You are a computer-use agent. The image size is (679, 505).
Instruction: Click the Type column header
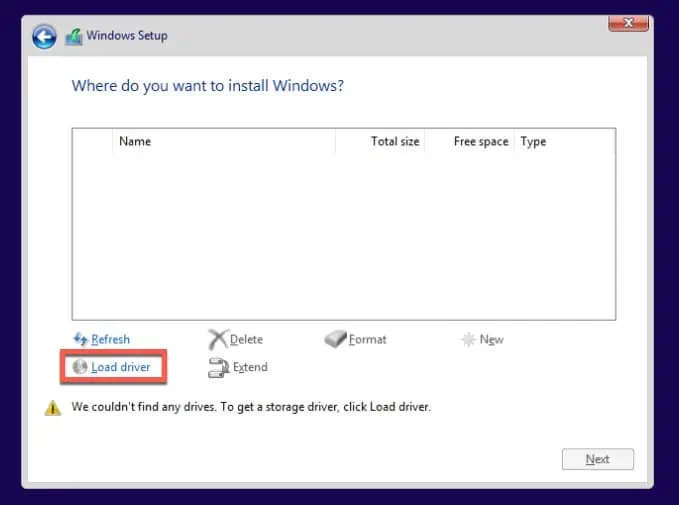pyautogui.click(x=533, y=142)
